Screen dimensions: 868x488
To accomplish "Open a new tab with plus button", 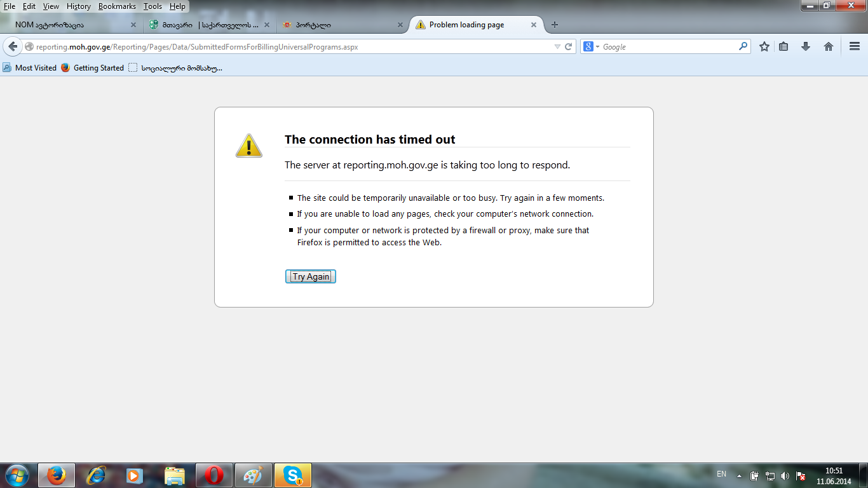I will (555, 25).
